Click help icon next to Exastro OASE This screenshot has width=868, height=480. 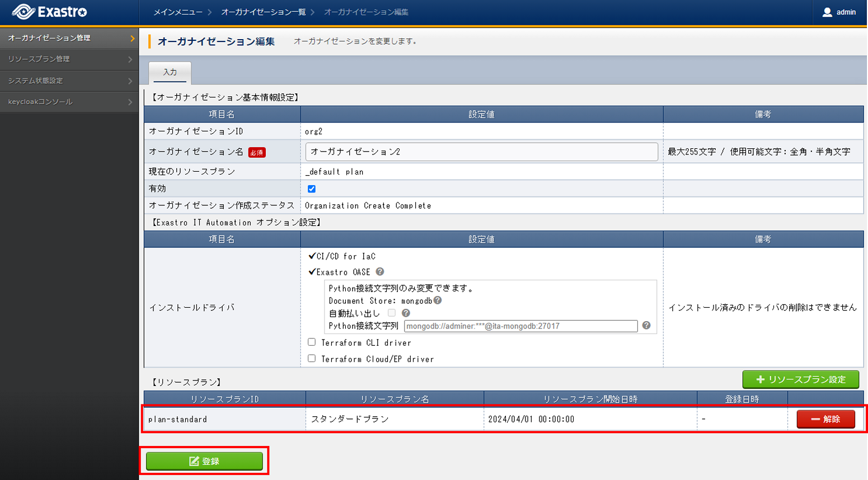(x=380, y=272)
